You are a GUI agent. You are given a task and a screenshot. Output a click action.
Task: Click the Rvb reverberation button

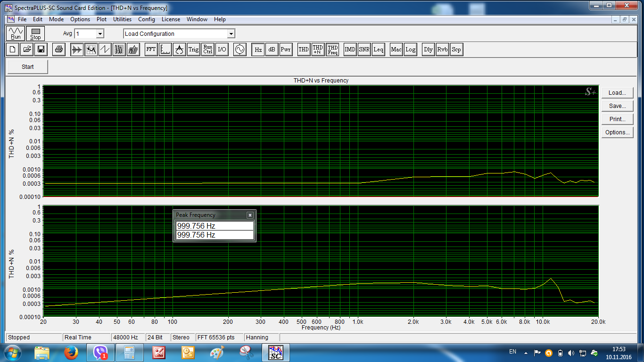pos(442,49)
